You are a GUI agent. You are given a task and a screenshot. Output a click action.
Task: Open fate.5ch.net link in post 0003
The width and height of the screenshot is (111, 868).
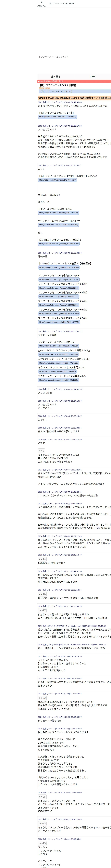57,180
